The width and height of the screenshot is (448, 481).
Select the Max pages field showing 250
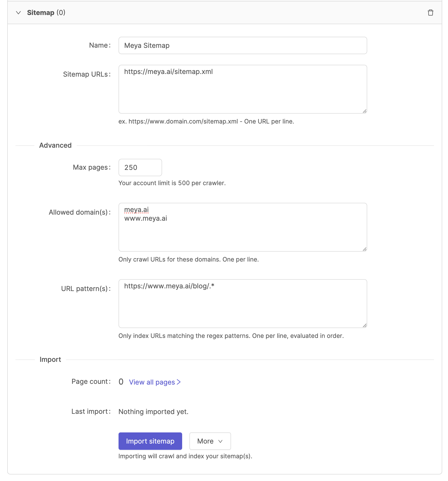click(x=140, y=168)
